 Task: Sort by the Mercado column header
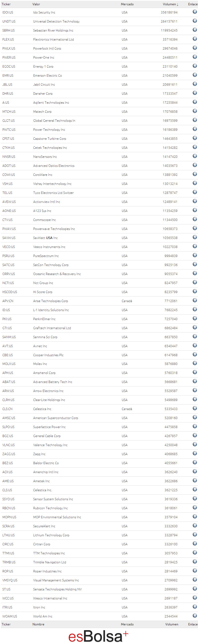127,4
